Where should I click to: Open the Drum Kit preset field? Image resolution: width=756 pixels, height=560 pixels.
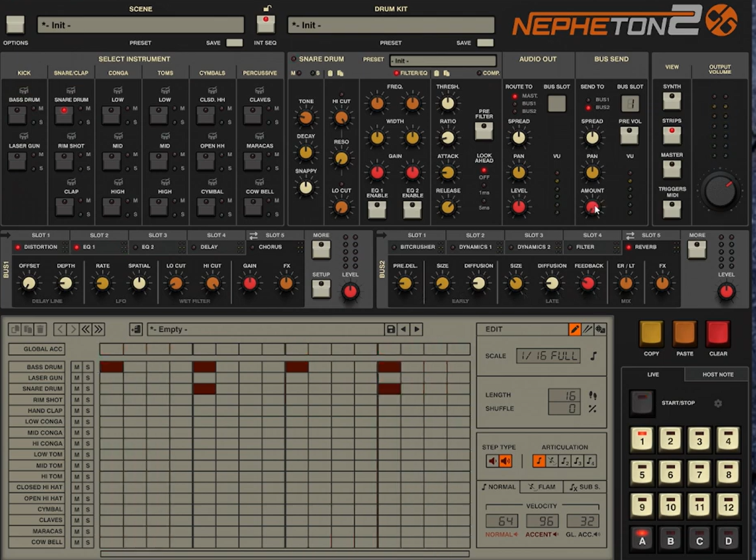point(391,25)
